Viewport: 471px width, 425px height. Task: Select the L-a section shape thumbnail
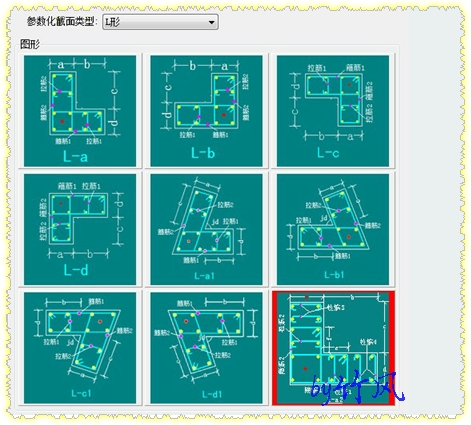click(80, 111)
